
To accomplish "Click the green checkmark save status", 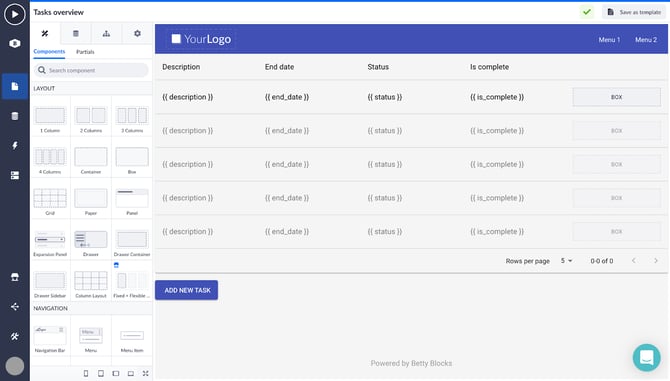I will [x=587, y=12].
